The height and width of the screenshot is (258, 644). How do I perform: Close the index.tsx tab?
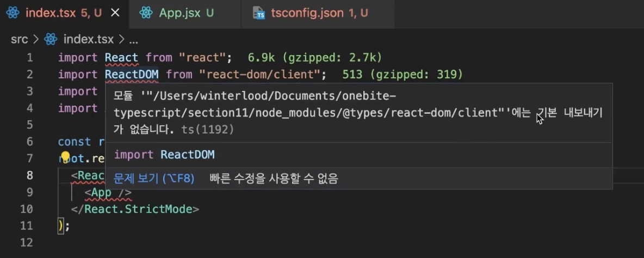point(115,13)
